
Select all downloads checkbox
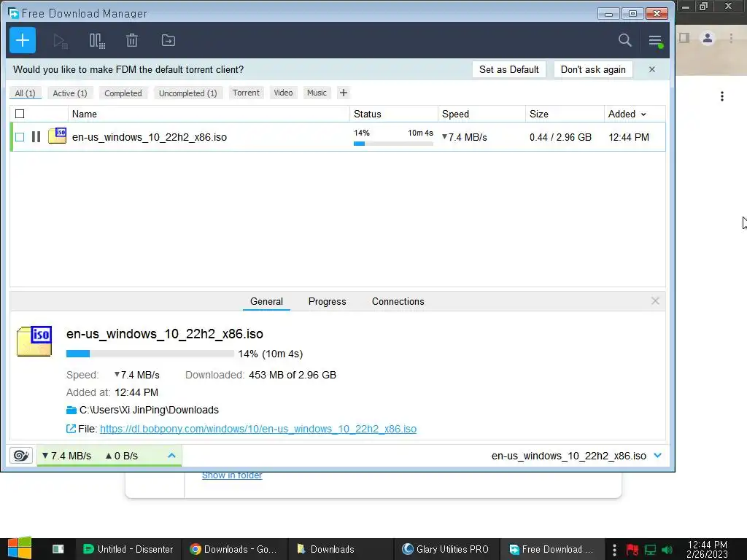[20, 114]
